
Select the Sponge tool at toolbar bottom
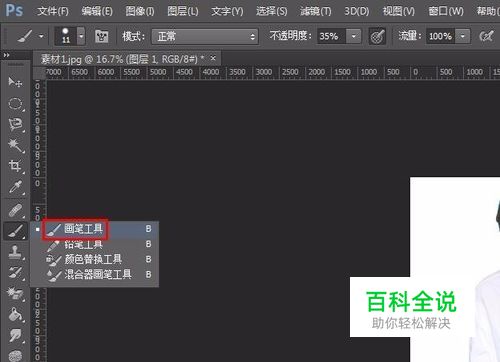click(x=15, y=355)
